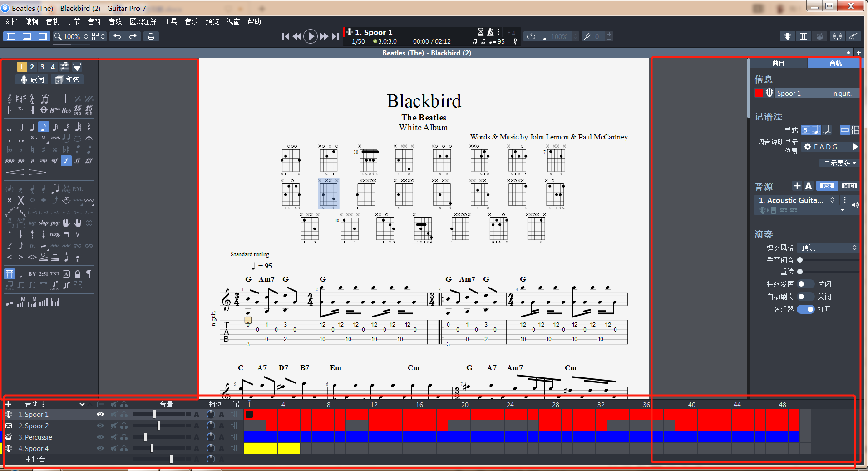Expand the 显示更多 options
The width and height of the screenshot is (868, 471).
pyautogui.click(x=838, y=163)
